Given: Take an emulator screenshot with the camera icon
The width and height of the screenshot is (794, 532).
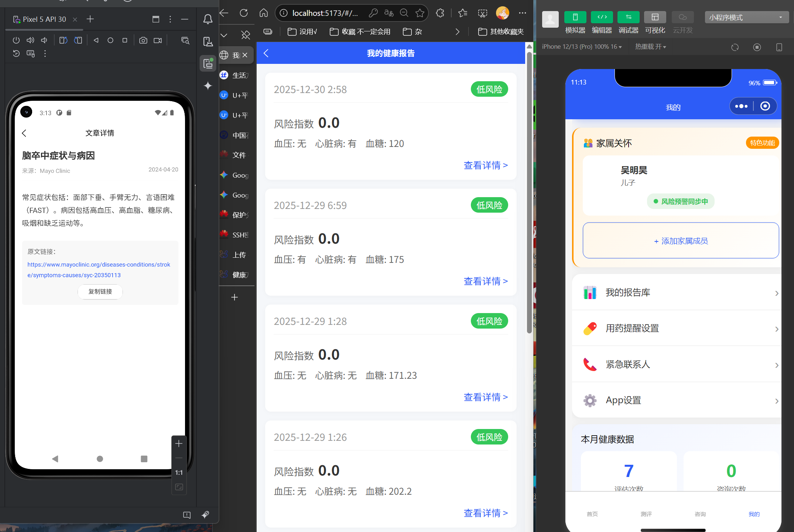Looking at the screenshot, I should click(x=143, y=40).
